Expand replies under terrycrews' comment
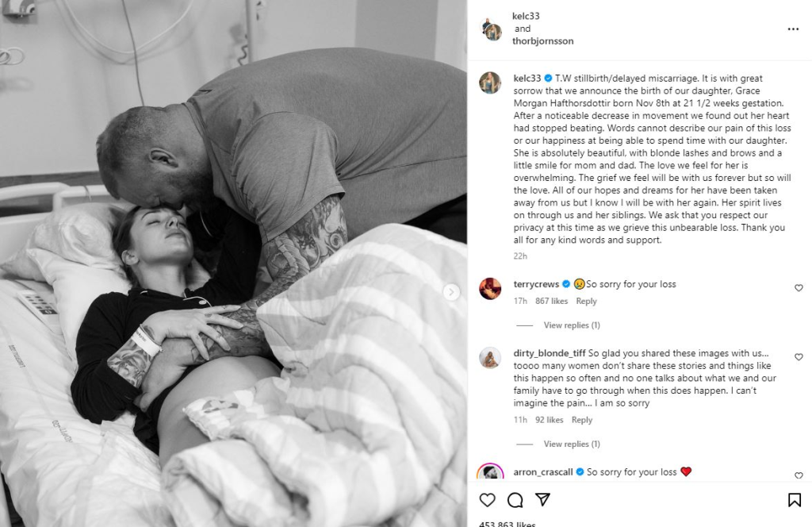The height and width of the screenshot is (527, 812). tap(572, 325)
